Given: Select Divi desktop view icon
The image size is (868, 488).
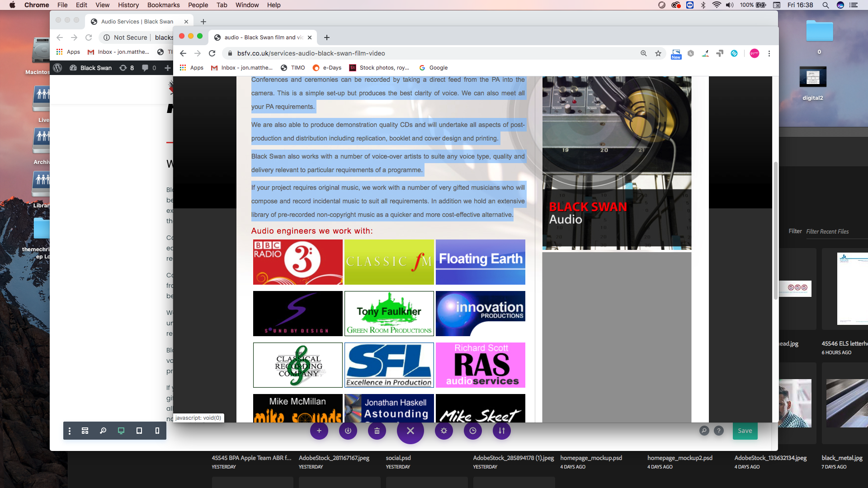Looking at the screenshot, I should tap(121, 431).
